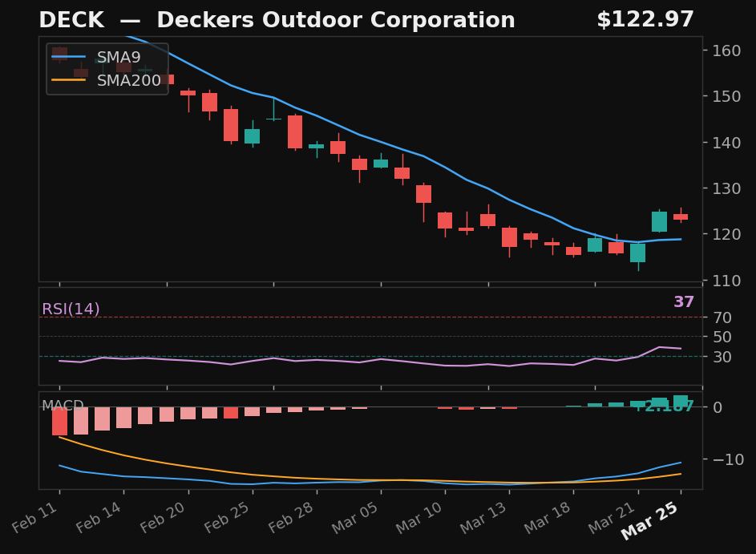Click the Feb 14 date label
756x554 pixels.
click(x=99, y=517)
